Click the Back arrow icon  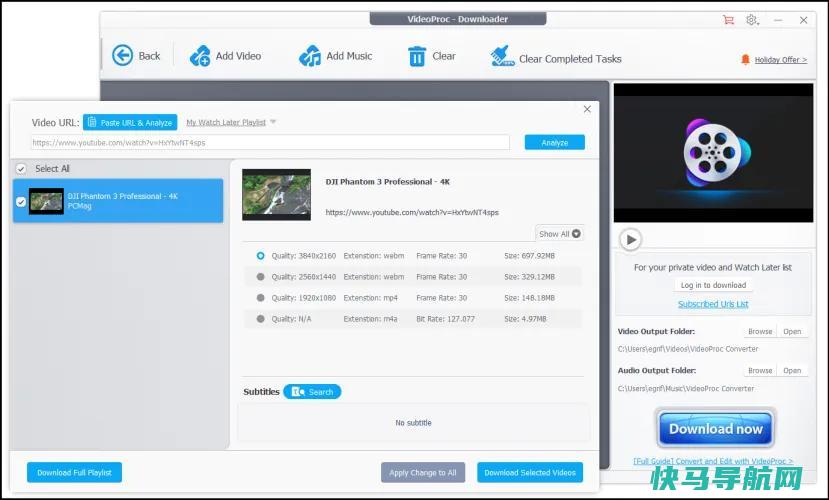click(123, 55)
